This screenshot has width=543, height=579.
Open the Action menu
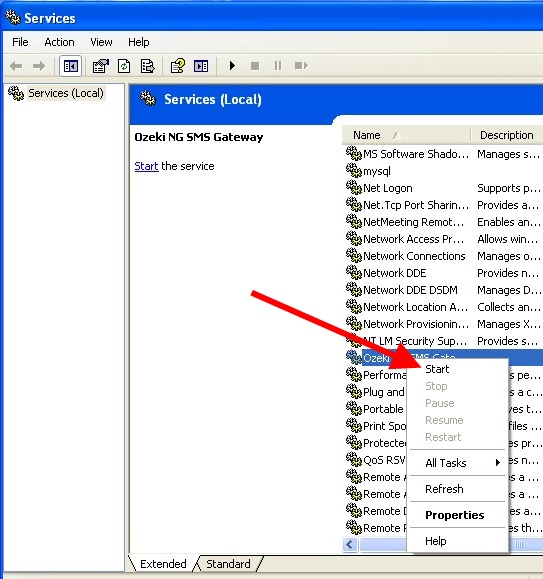click(59, 42)
